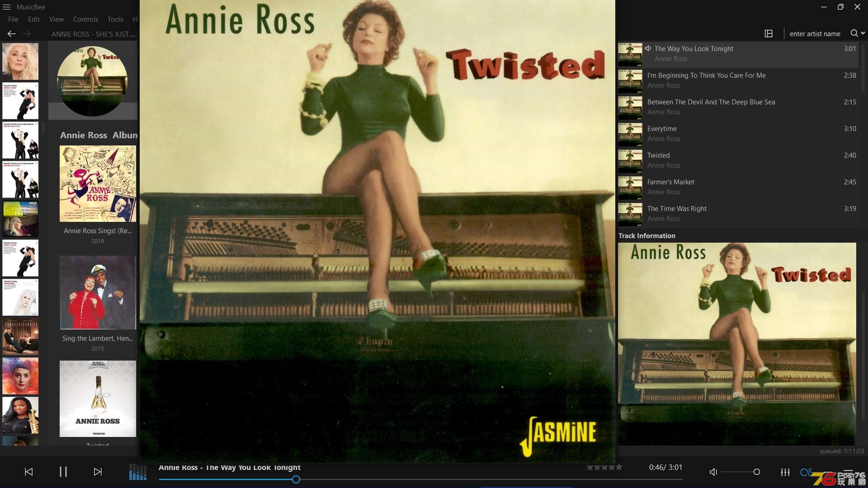Select the ANNIE ROSS - SHE'S JUST tab

point(94,34)
